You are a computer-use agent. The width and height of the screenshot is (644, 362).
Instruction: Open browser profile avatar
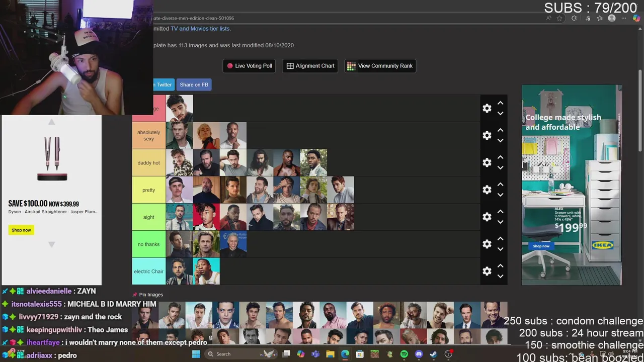(612, 18)
